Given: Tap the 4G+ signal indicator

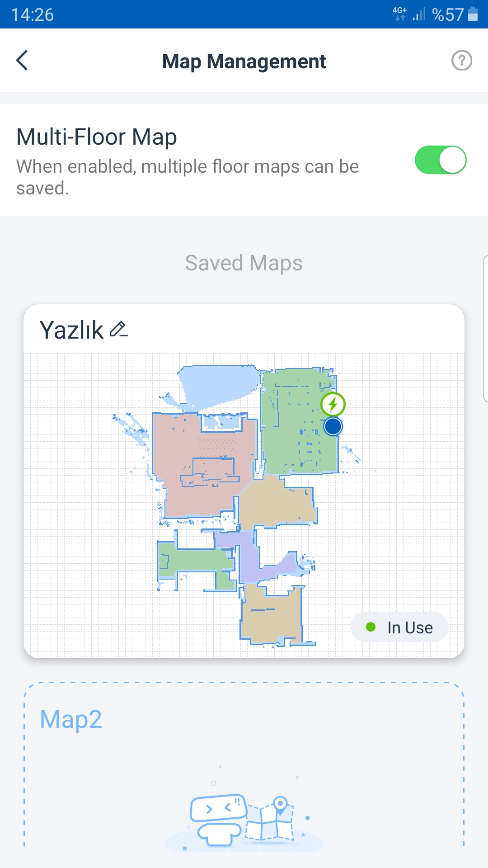Looking at the screenshot, I should click(x=399, y=14).
